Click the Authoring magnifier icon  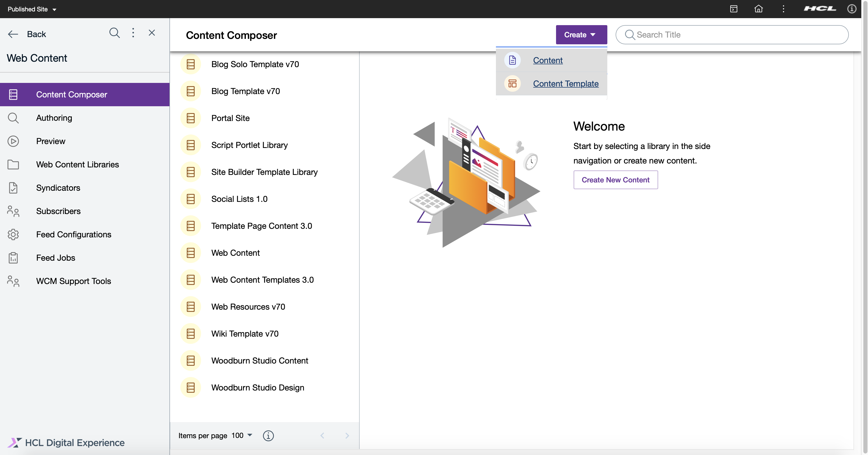(13, 118)
